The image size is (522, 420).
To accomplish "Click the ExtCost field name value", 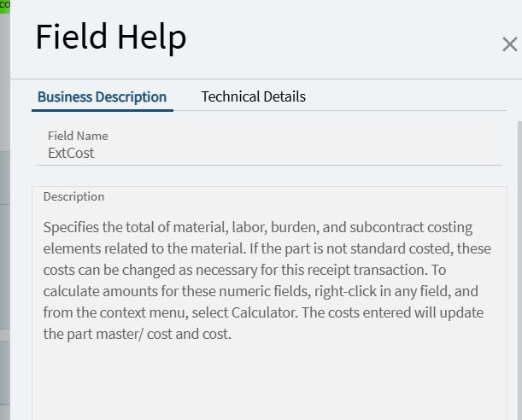I will pyautogui.click(x=71, y=154).
